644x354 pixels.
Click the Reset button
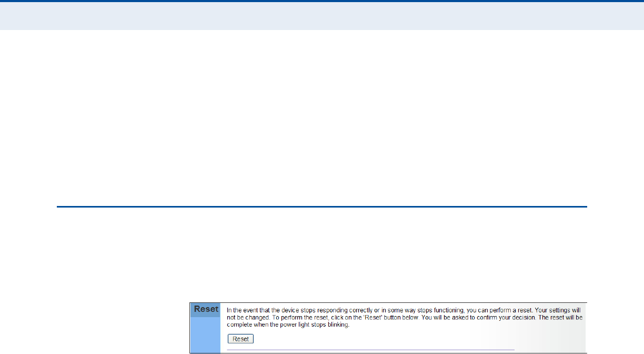coord(240,339)
